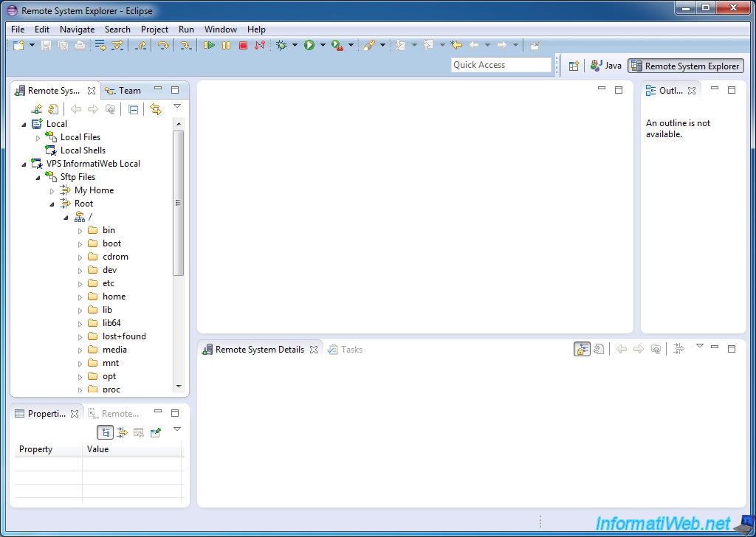Close the Remote System Details tab
756x537 pixels.
(313, 350)
